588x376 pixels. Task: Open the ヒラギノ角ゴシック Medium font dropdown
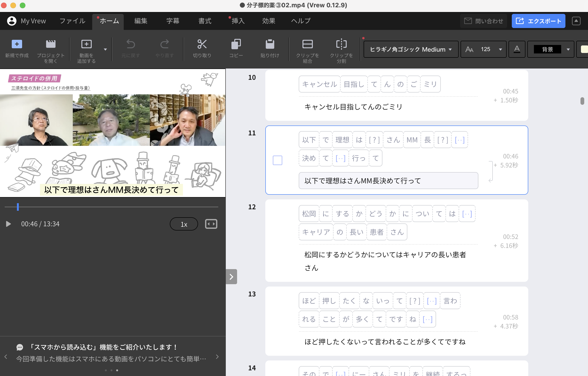point(411,49)
